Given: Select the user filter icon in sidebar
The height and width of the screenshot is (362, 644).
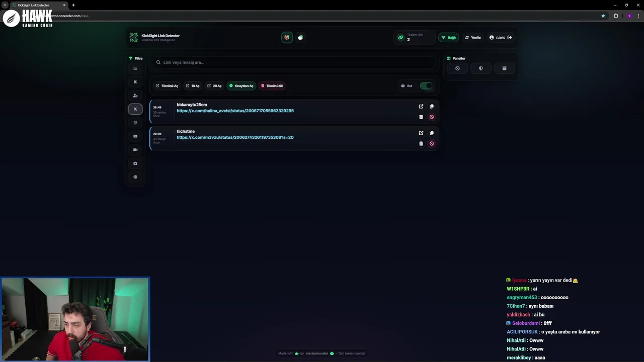Looking at the screenshot, I should (x=135, y=96).
